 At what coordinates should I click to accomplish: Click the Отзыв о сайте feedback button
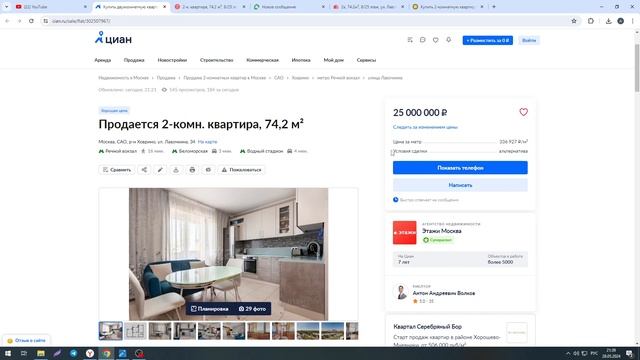pyautogui.click(x=26, y=340)
